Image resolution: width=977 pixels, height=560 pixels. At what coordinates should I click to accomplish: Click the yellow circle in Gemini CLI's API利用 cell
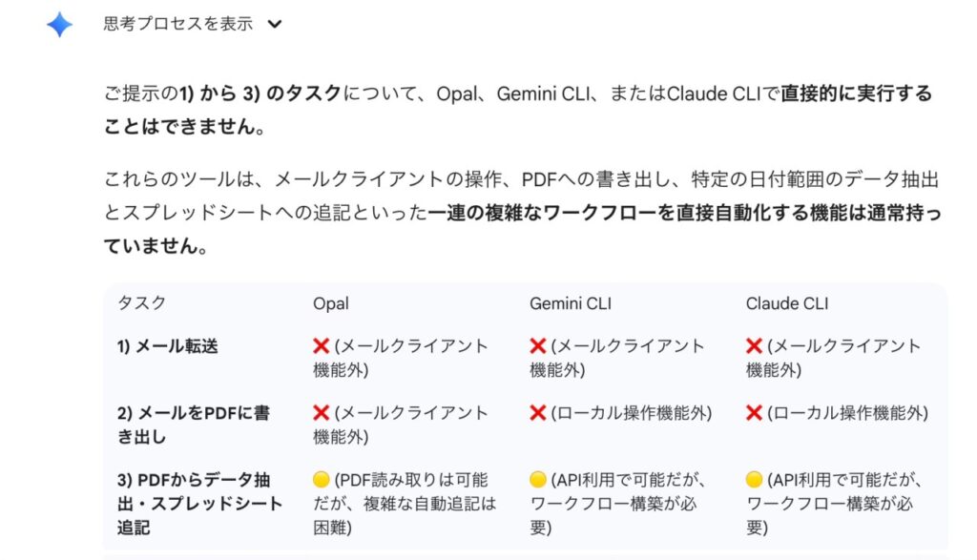[x=538, y=480]
